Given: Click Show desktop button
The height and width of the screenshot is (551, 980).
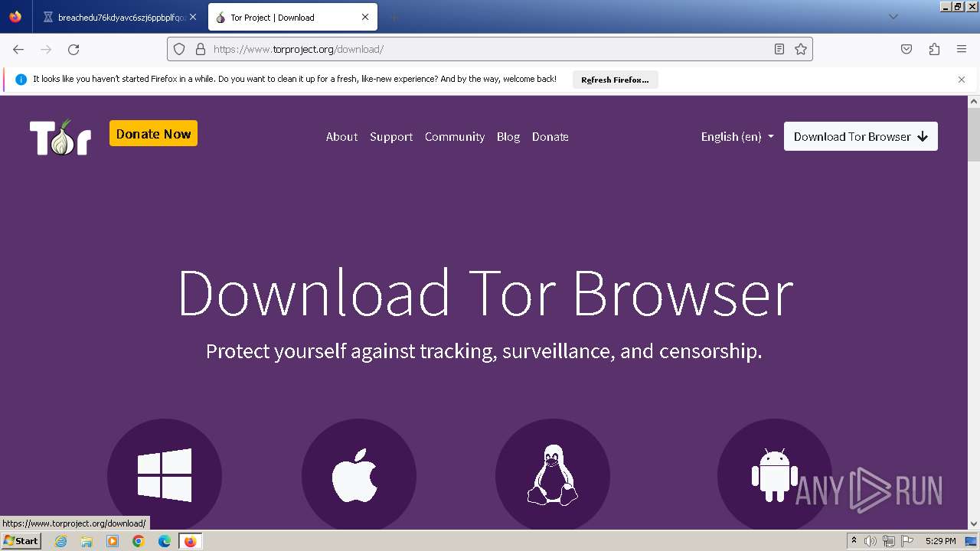Looking at the screenshot, I should [972, 541].
